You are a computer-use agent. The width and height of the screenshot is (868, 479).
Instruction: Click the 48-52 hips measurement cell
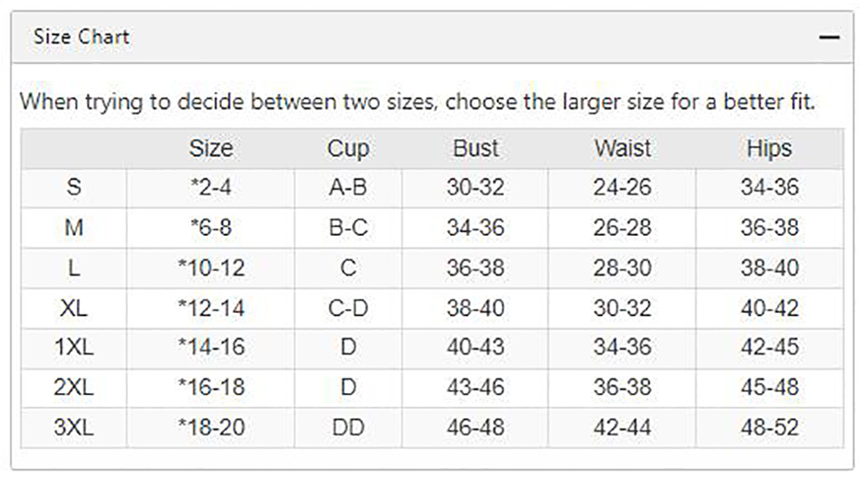(x=769, y=428)
